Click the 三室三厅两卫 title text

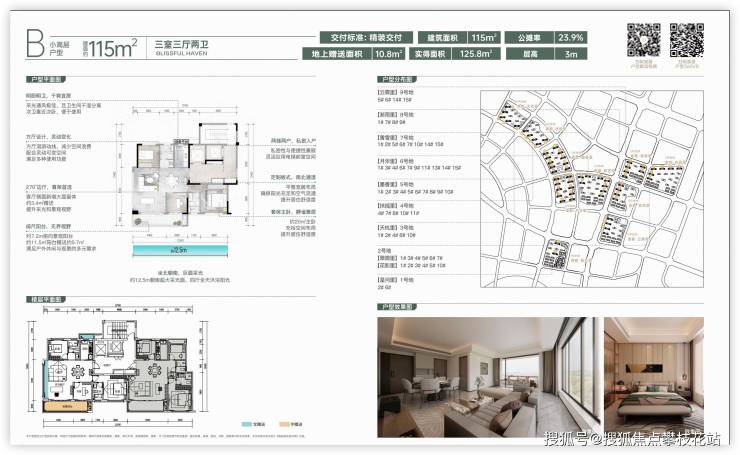click(182, 44)
